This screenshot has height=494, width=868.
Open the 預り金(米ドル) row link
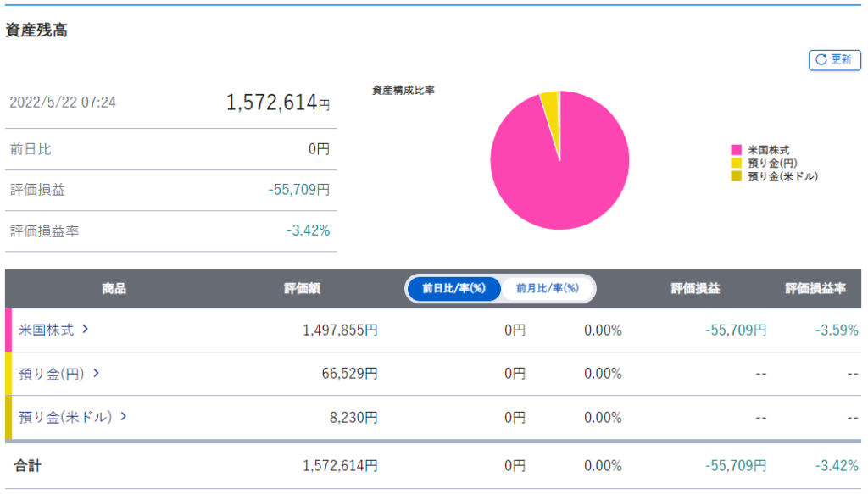(x=65, y=416)
